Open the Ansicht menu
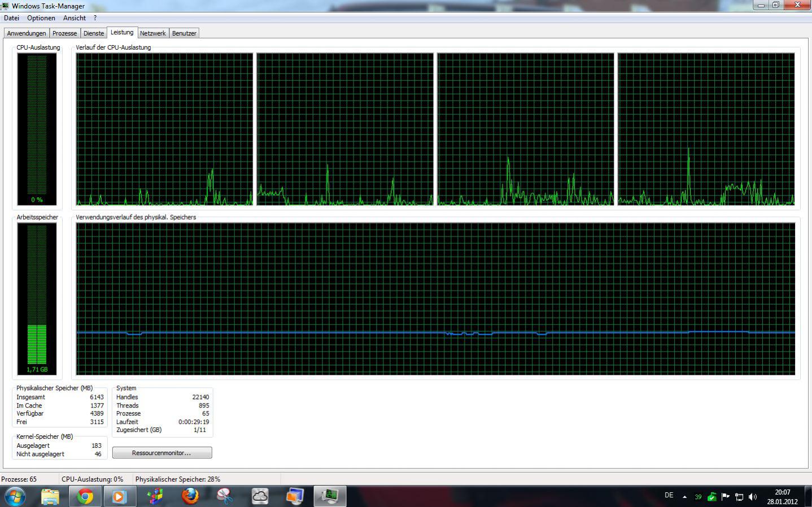 click(75, 18)
